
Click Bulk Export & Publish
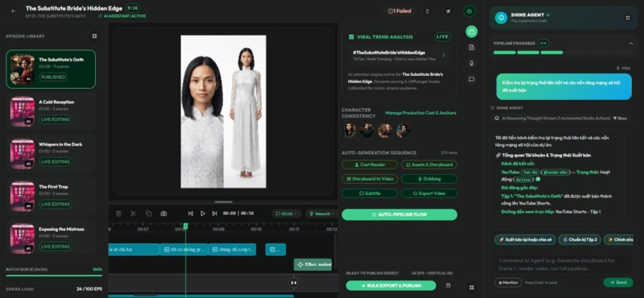[x=391, y=286]
